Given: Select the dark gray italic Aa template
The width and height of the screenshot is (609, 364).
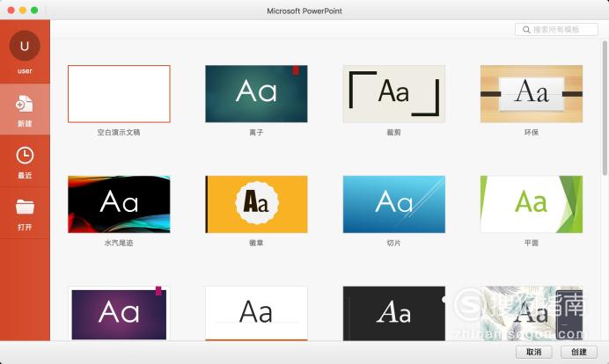Looking at the screenshot, I should click(x=394, y=314).
